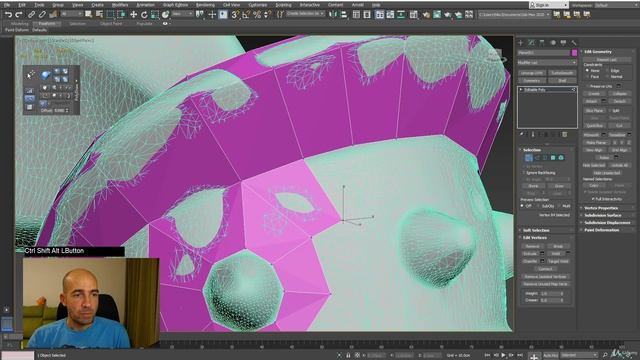Viewport: 640px width, 360px height.
Task: Open the Scripting menu
Action: click(x=283, y=5)
